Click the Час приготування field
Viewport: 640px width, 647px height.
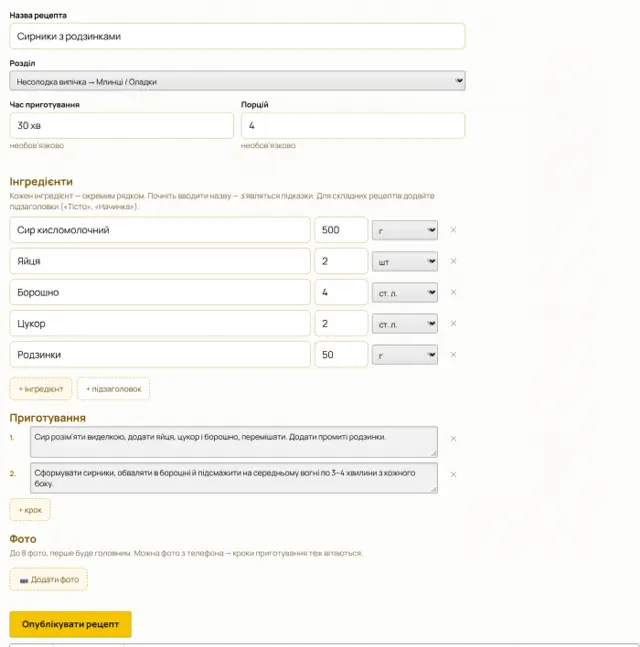pos(122,125)
